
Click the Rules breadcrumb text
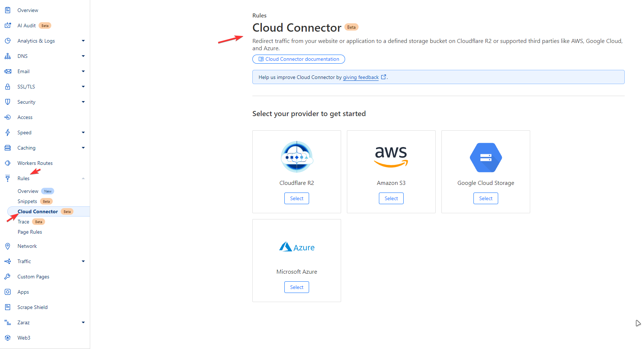pos(259,15)
